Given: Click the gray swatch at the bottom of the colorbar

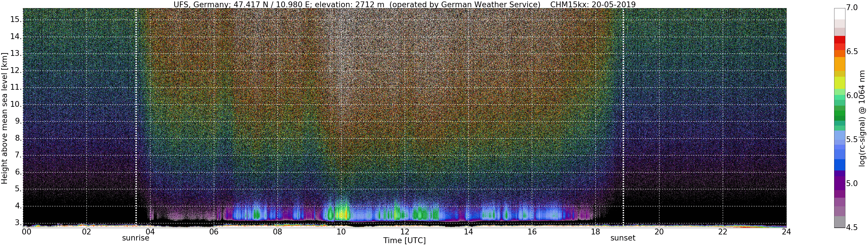Looking at the screenshot, I should click(839, 222).
